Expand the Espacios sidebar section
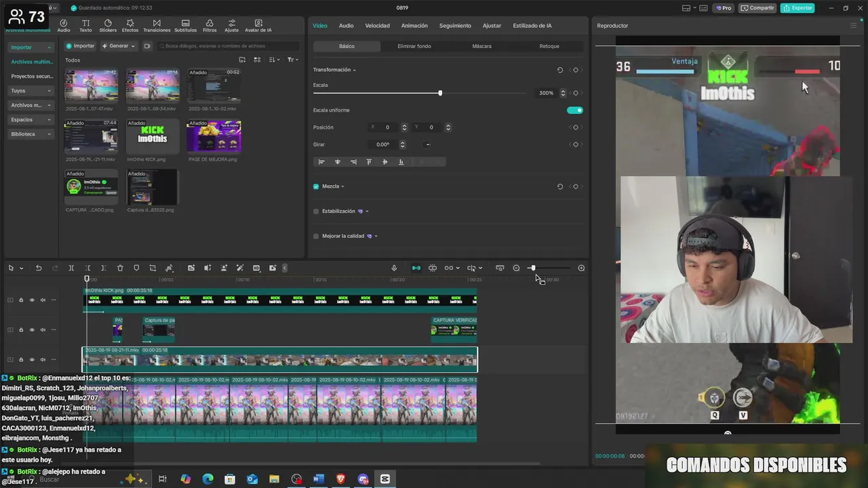 click(x=50, y=119)
